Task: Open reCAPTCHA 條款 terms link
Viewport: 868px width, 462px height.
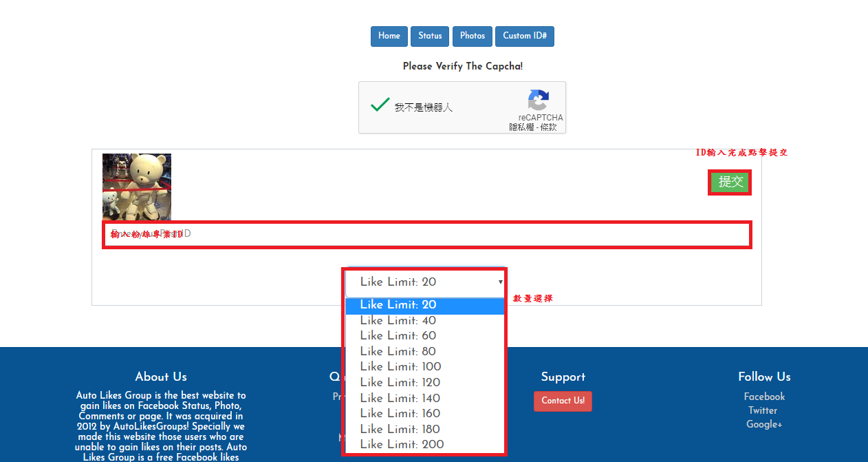Action: pyautogui.click(x=549, y=127)
